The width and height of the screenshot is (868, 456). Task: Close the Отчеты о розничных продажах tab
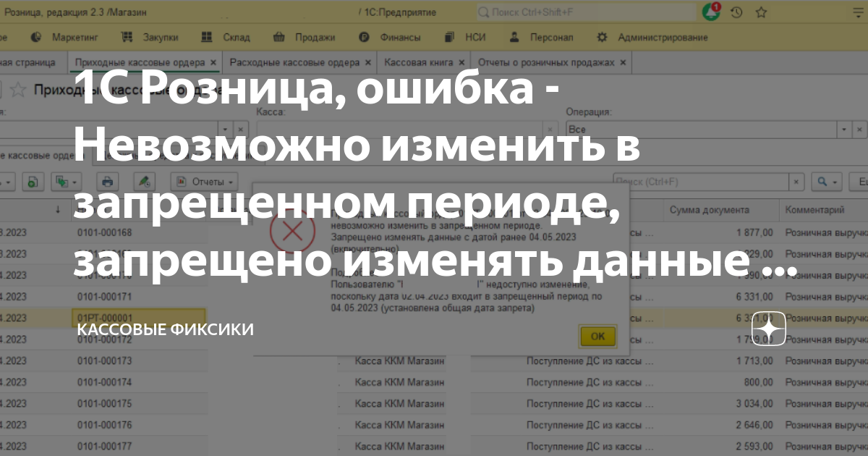pyautogui.click(x=622, y=63)
